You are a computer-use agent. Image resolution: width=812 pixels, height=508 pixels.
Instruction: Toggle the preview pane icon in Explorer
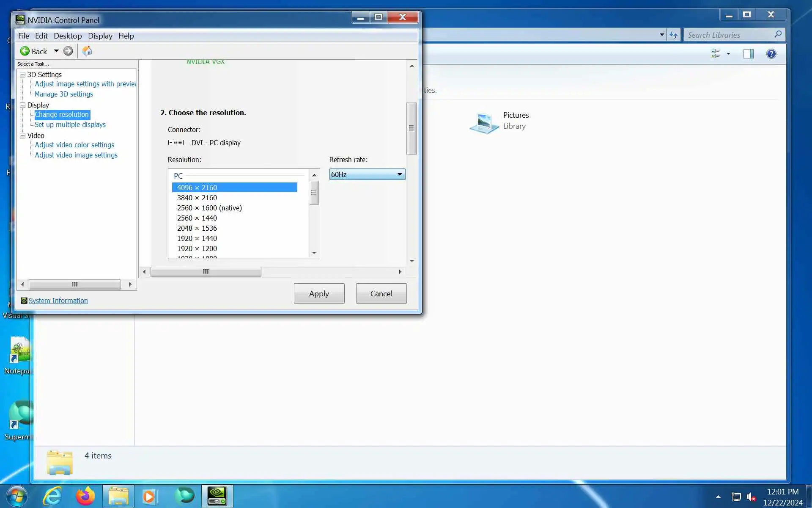click(x=748, y=54)
